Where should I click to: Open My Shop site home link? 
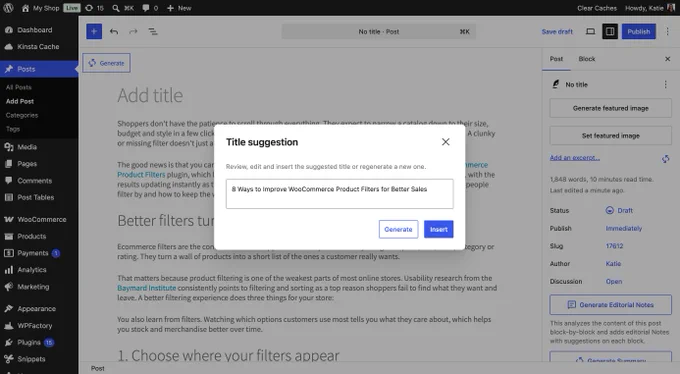point(40,8)
